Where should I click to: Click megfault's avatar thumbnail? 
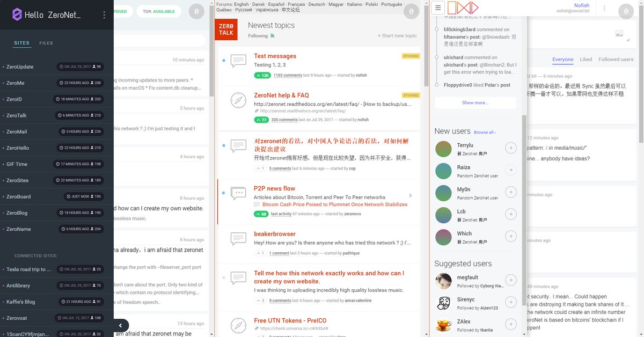pos(443,281)
